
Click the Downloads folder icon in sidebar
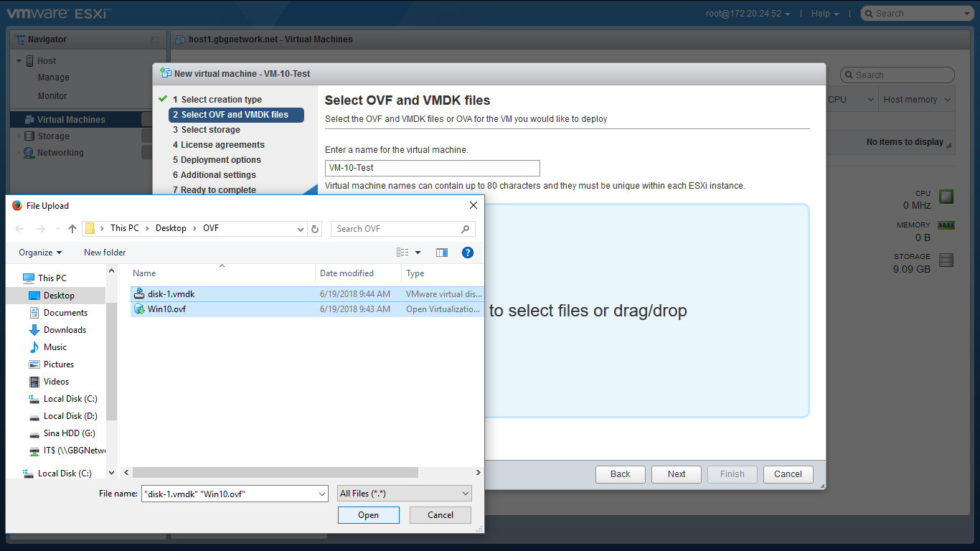click(34, 330)
